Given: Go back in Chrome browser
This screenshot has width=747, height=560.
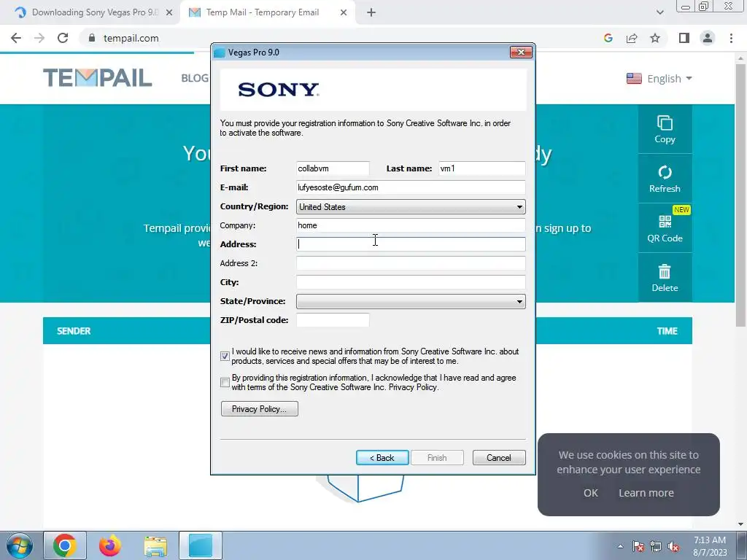Looking at the screenshot, I should pyautogui.click(x=16, y=38).
